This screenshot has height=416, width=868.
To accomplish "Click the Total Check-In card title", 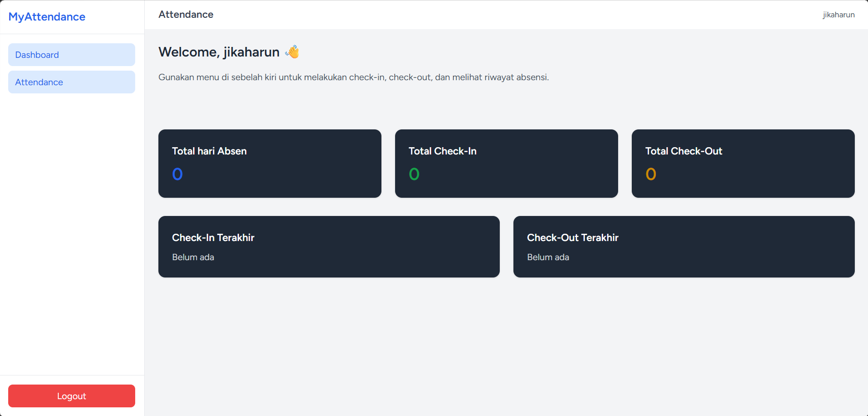I will pos(442,151).
